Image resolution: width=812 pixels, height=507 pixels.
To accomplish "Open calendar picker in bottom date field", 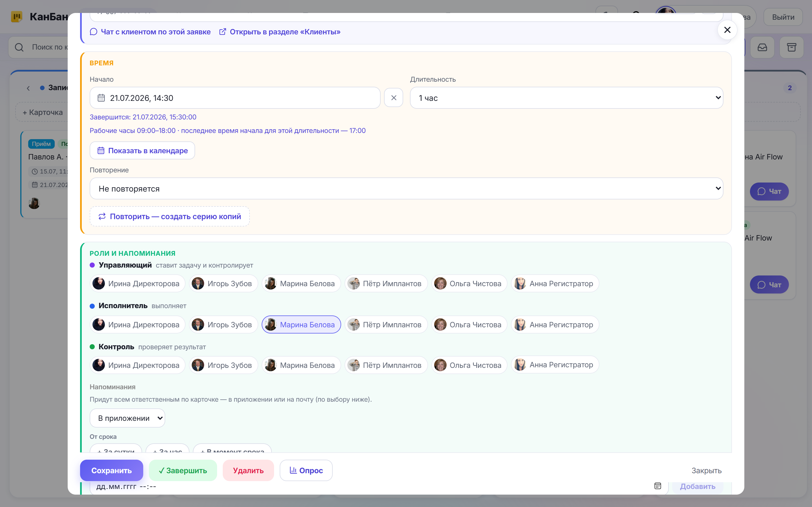I will pos(657,486).
